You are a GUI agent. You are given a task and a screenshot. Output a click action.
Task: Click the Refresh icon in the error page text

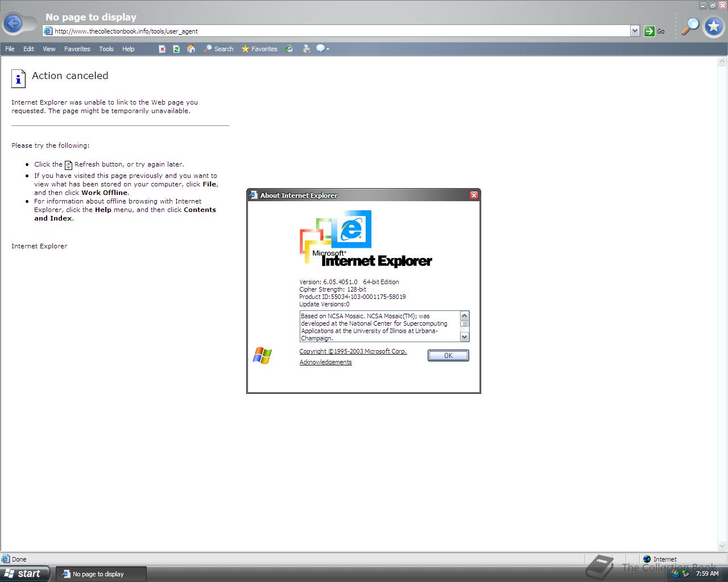(69, 165)
